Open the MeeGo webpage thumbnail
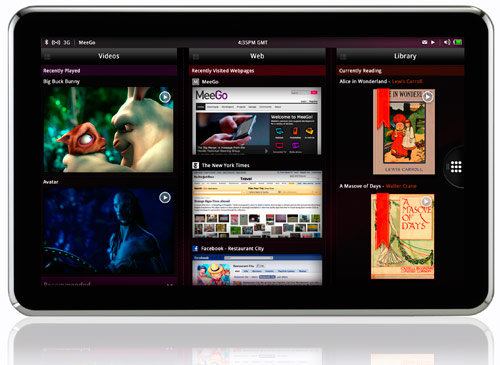500x365 pixels. (257, 121)
